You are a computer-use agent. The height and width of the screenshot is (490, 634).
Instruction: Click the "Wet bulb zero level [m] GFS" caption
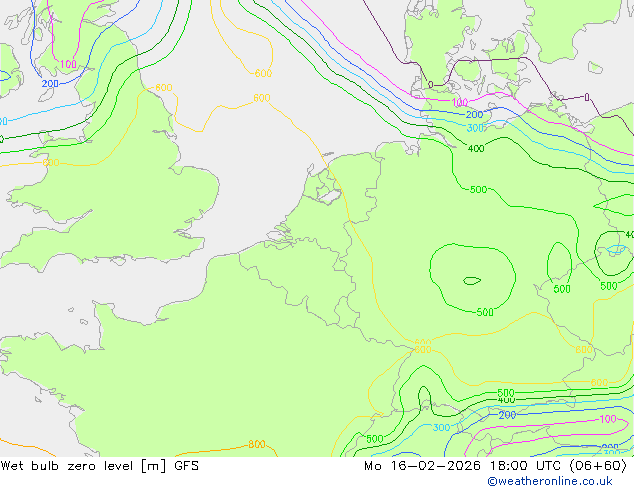click(x=99, y=466)
